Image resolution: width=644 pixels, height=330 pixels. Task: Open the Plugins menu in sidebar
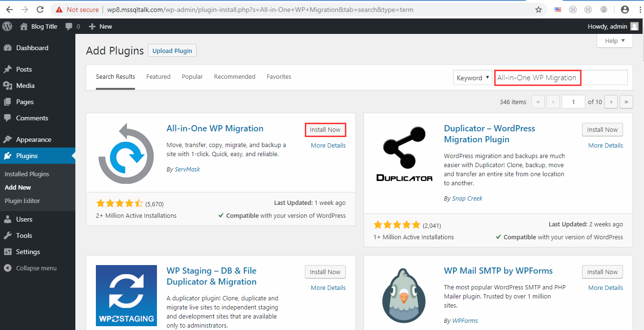click(38, 156)
